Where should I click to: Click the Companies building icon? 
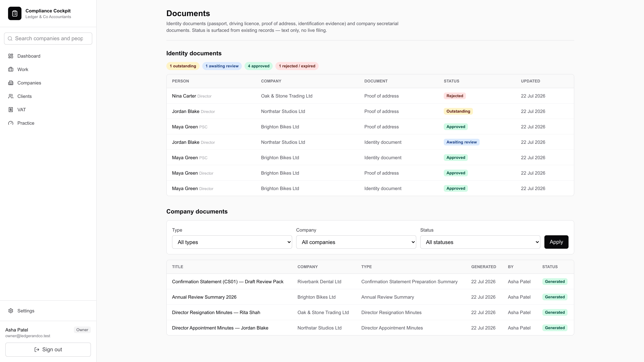(11, 83)
